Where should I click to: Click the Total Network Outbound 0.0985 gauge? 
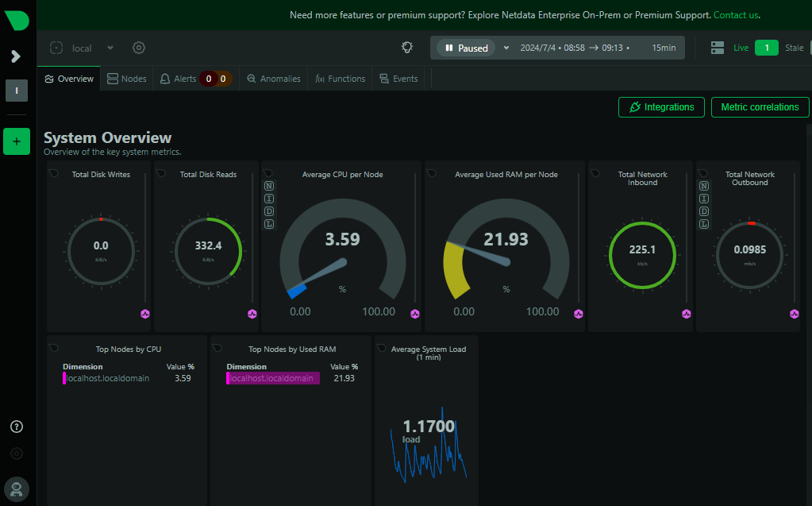click(x=750, y=255)
